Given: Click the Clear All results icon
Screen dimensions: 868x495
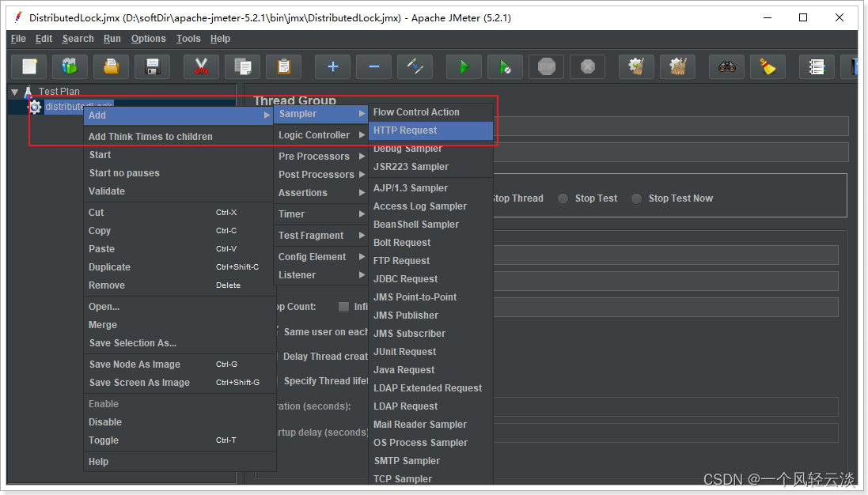Looking at the screenshot, I should (x=677, y=67).
